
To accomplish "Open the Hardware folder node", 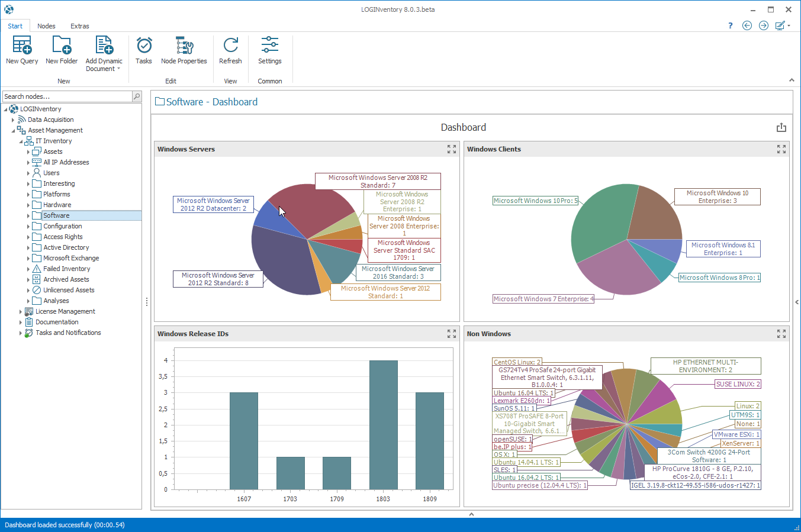I will [x=57, y=205].
